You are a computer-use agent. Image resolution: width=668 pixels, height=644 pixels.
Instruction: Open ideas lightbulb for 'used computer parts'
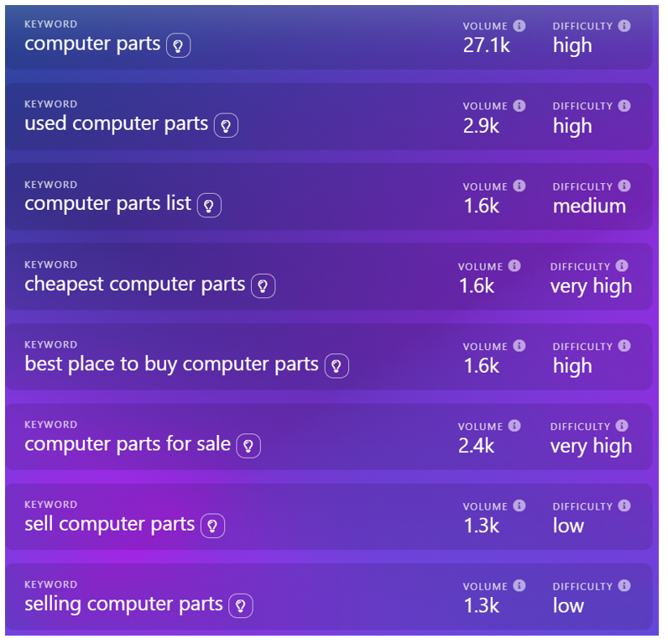226,126
